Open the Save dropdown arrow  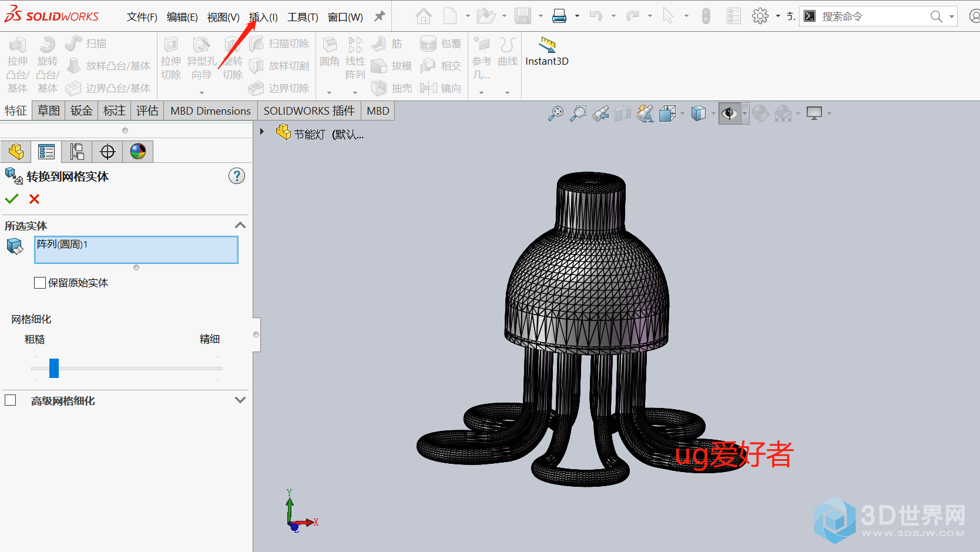[x=541, y=16]
